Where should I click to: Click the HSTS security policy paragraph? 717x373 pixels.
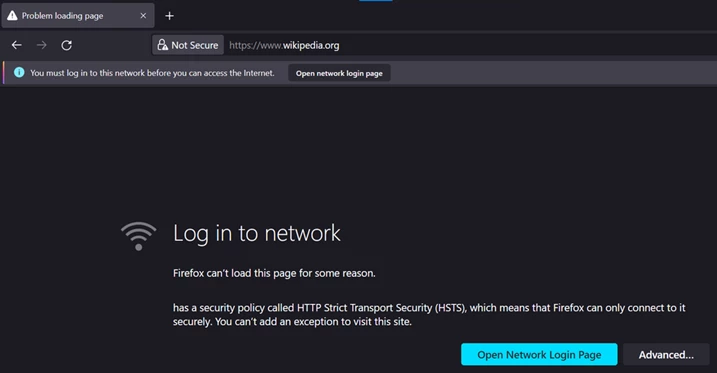point(429,314)
